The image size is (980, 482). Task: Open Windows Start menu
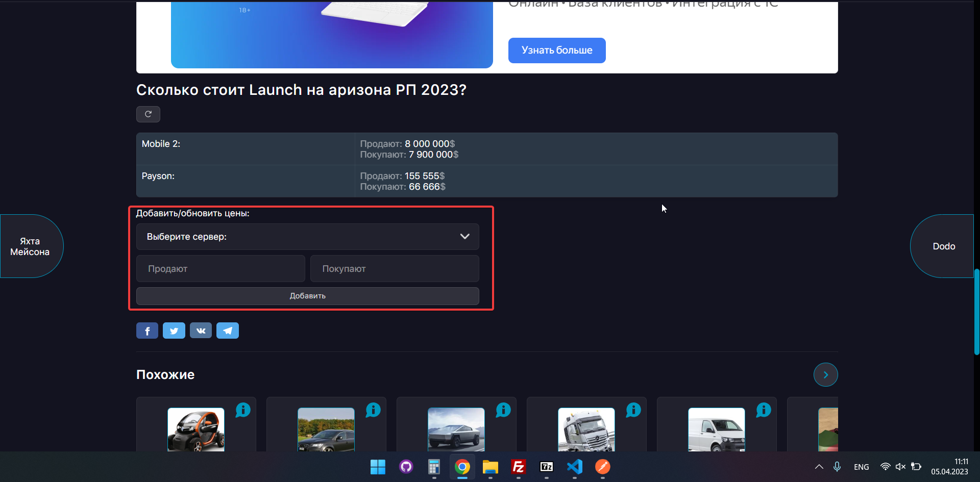(x=378, y=467)
